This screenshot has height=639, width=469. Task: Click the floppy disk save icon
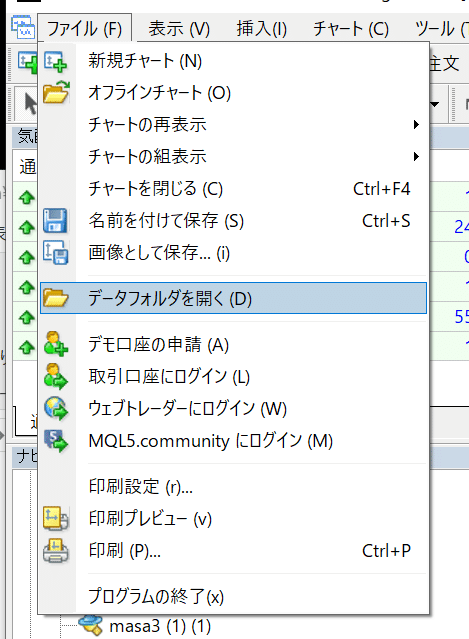pos(55,220)
